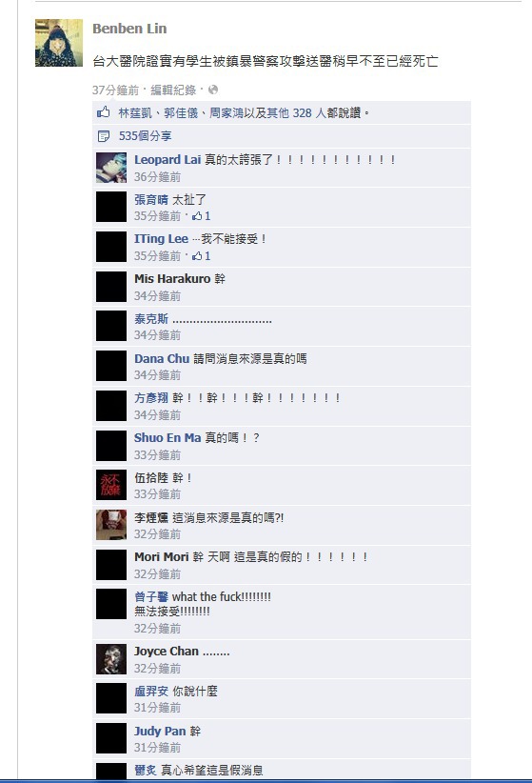Open the 編輯紀錄 edit history link
532x783 pixels.
click(x=173, y=90)
